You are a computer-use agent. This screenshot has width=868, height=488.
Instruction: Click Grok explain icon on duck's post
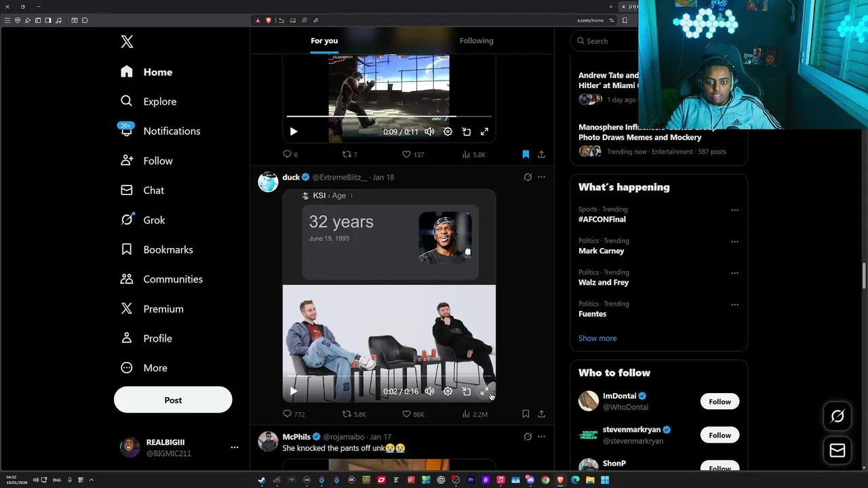(x=528, y=177)
